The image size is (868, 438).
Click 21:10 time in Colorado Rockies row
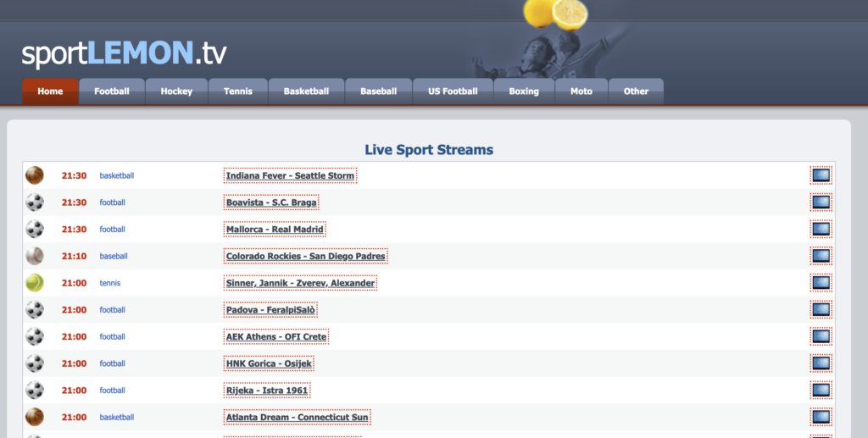pyautogui.click(x=75, y=256)
